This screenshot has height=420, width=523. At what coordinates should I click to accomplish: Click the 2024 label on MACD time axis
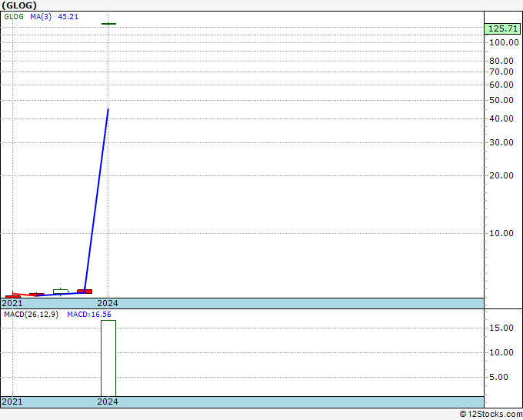pyautogui.click(x=108, y=402)
